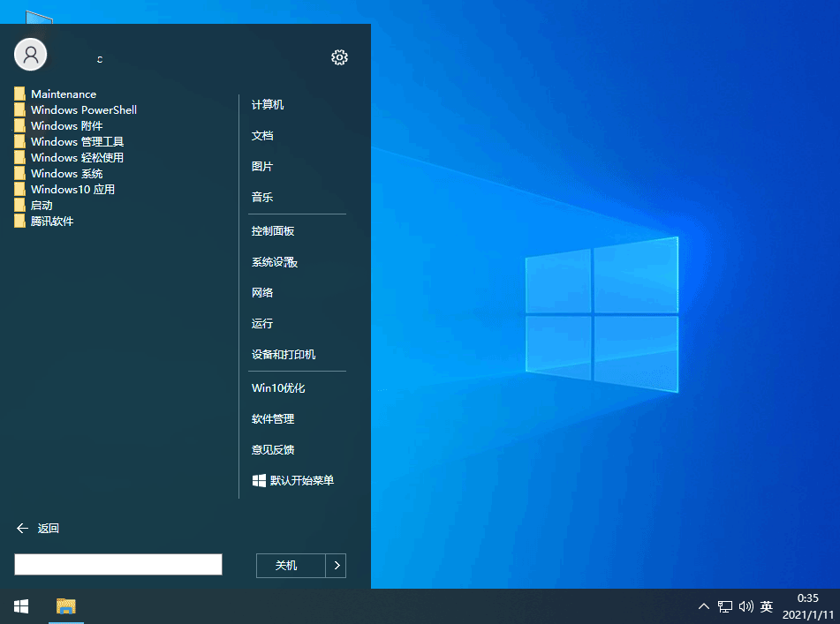Open 系统设置 from the start menu
Viewport: 840px width, 624px height.
(275, 262)
